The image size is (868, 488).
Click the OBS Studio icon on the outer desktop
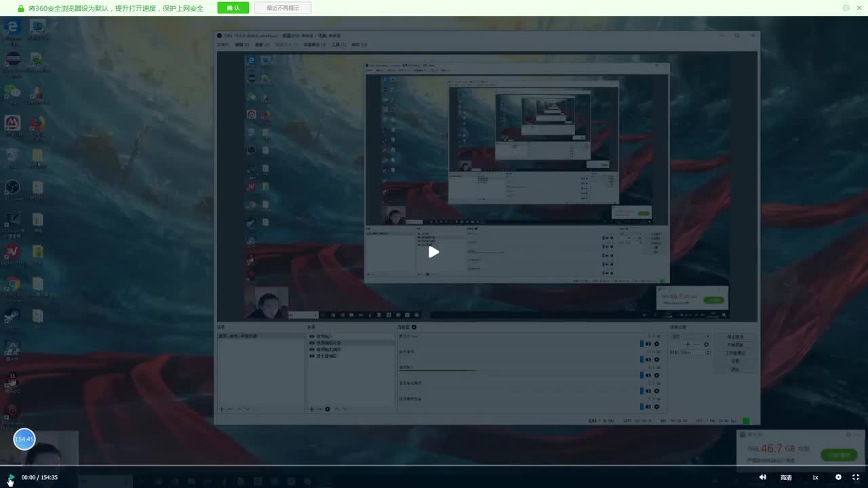click(12, 187)
